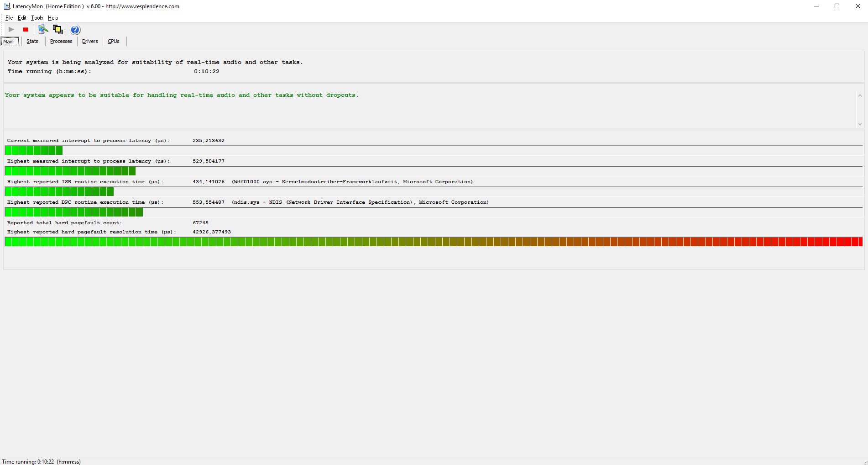Stop monitoring with the red square button

[x=26, y=30]
